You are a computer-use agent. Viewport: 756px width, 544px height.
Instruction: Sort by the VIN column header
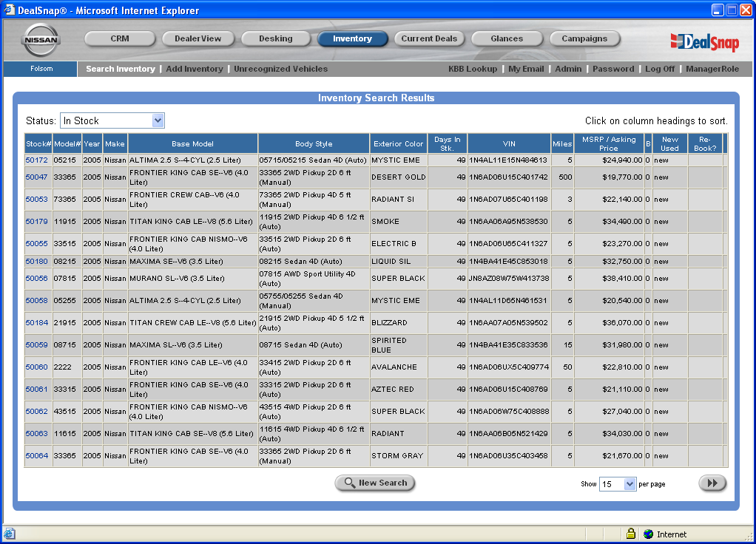tap(509, 144)
